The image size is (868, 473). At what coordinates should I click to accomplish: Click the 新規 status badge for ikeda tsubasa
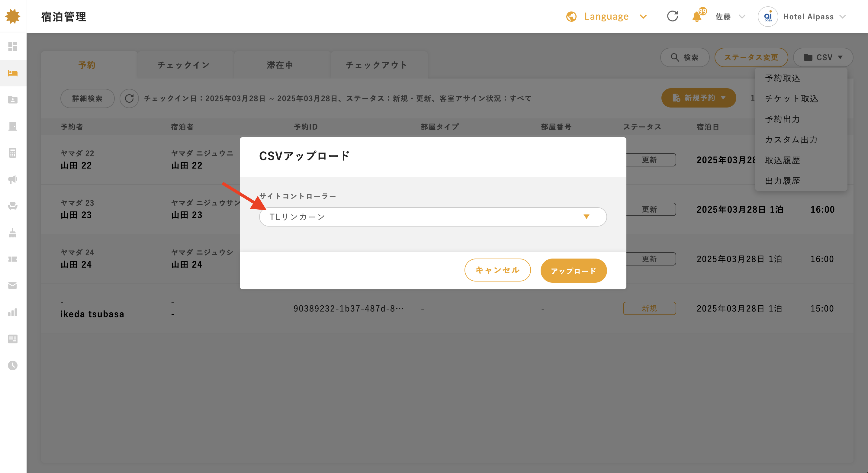pyautogui.click(x=649, y=308)
